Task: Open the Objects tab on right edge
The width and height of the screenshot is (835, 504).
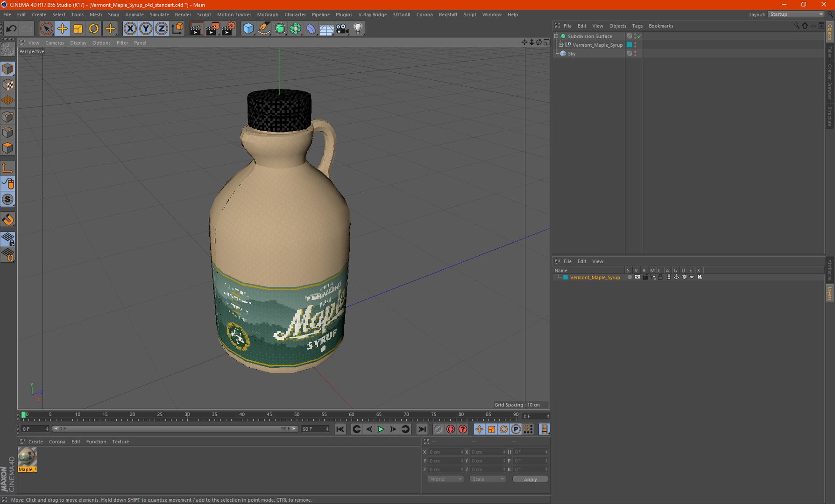Action: 830,32
